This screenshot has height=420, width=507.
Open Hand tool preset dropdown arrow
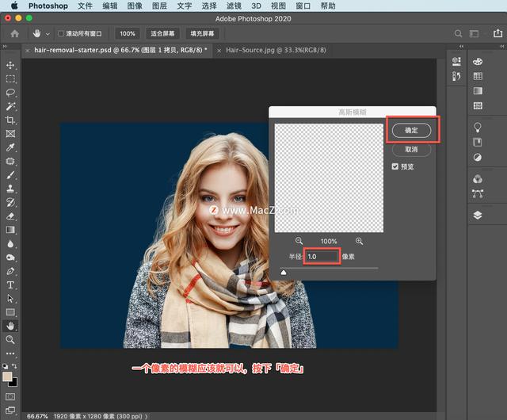click(x=48, y=34)
